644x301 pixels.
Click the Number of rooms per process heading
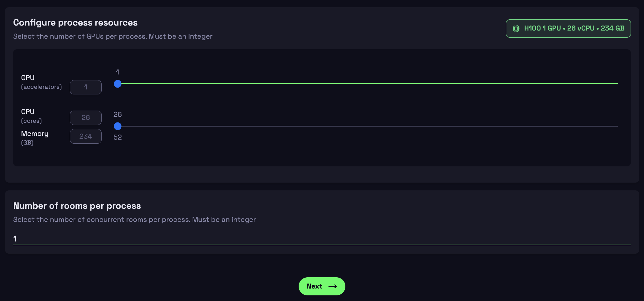77,206
